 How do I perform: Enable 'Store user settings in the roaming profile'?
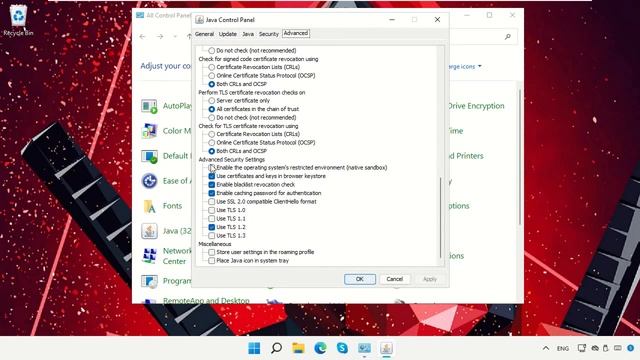[x=211, y=252]
